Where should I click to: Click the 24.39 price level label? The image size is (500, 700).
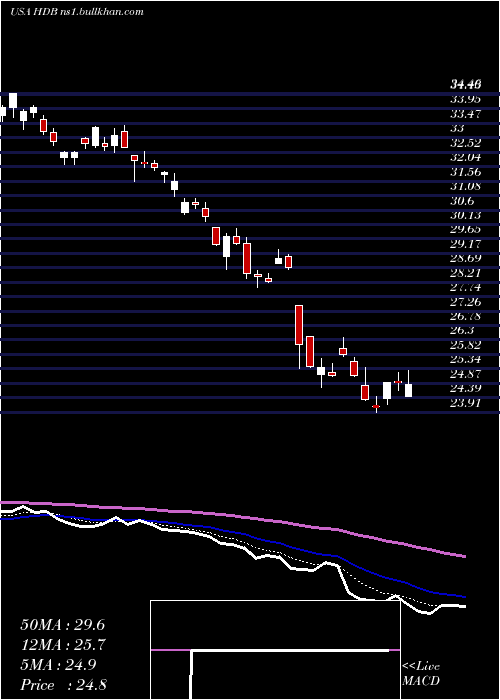point(465,389)
